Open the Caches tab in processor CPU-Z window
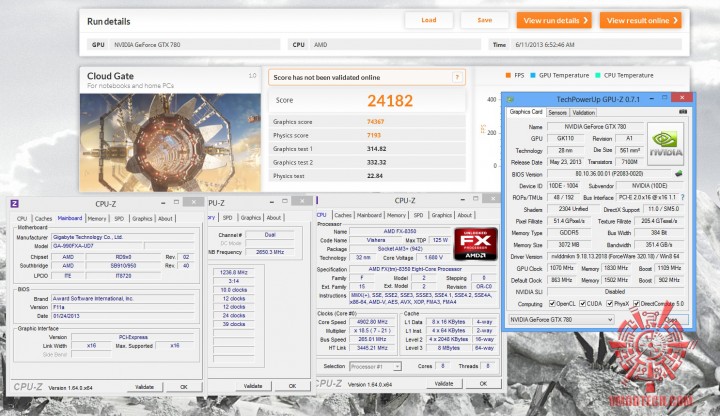720x416 pixels. (343, 215)
